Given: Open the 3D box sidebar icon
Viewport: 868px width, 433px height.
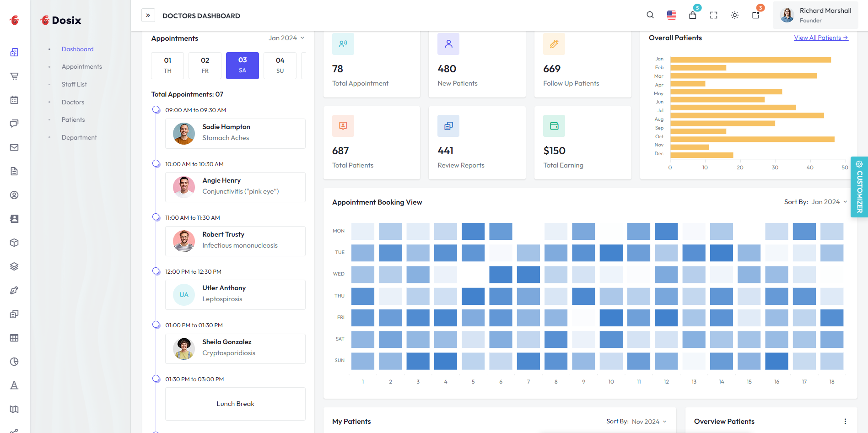Looking at the screenshot, I should coord(14,243).
